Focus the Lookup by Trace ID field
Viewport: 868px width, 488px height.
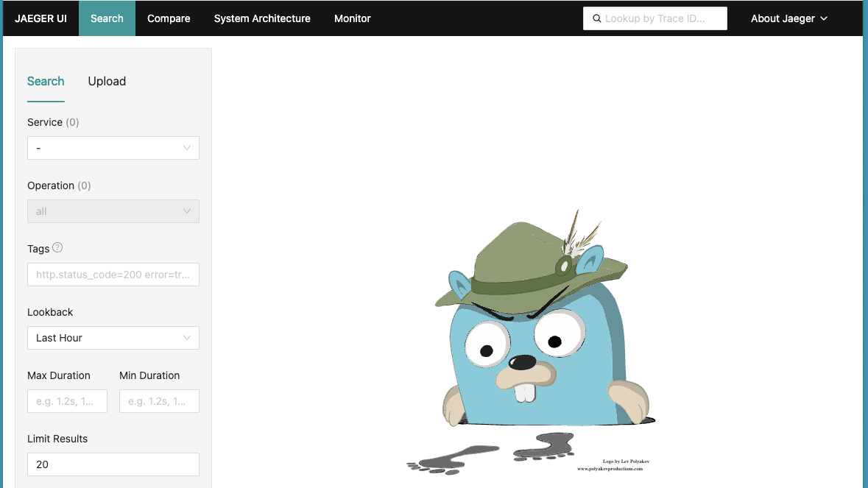tap(655, 18)
